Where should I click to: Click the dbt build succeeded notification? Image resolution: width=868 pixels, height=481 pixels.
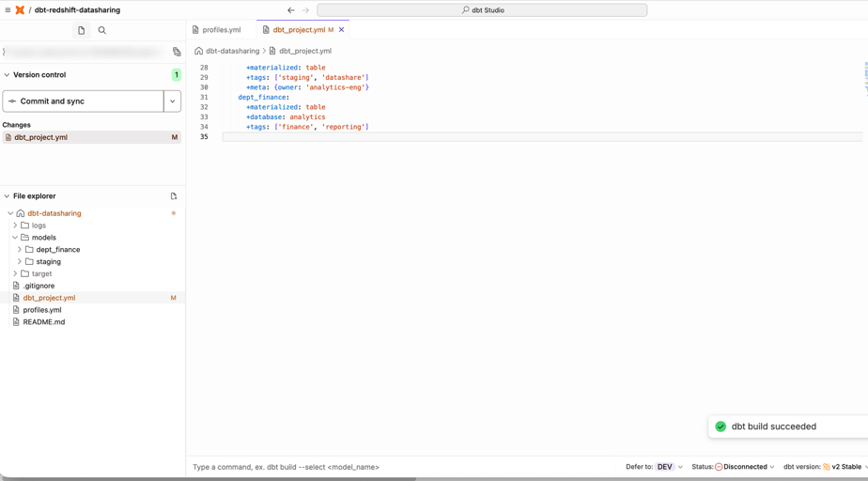click(788, 427)
